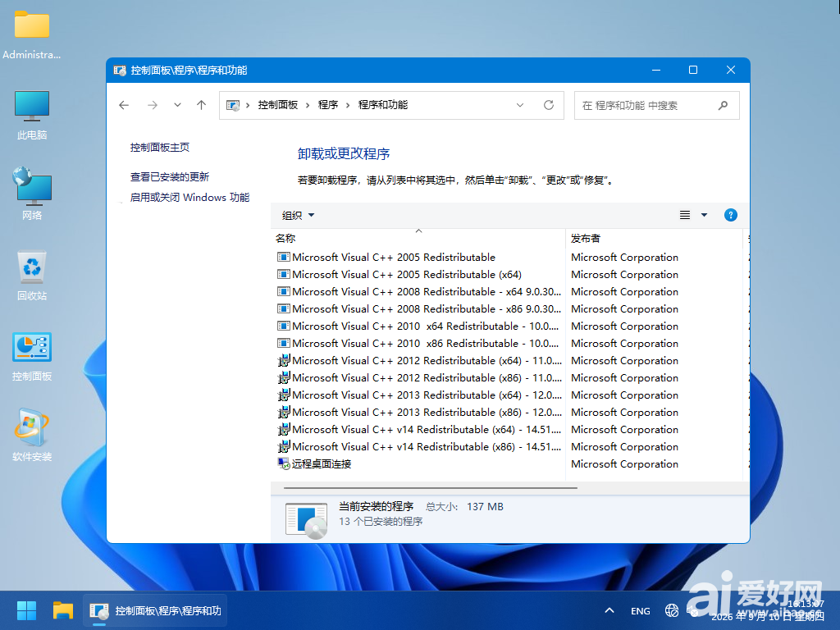Screen dimensions: 840x630
Task: Click the icon of Visual C++ 2005 Redistributable
Action: point(283,257)
